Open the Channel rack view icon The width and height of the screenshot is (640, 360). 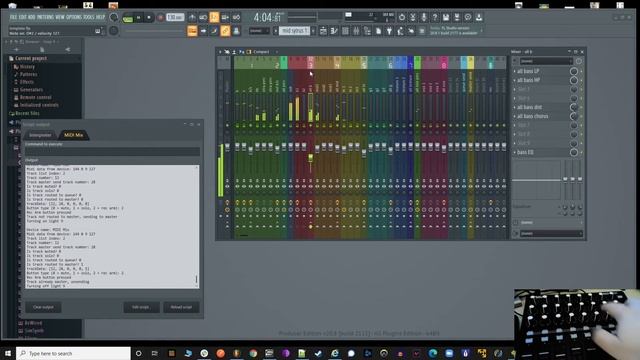point(345,31)
